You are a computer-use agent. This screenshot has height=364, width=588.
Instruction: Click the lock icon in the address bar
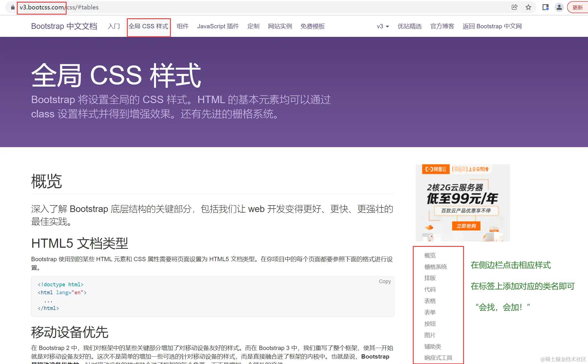click(x=13, y=7)
